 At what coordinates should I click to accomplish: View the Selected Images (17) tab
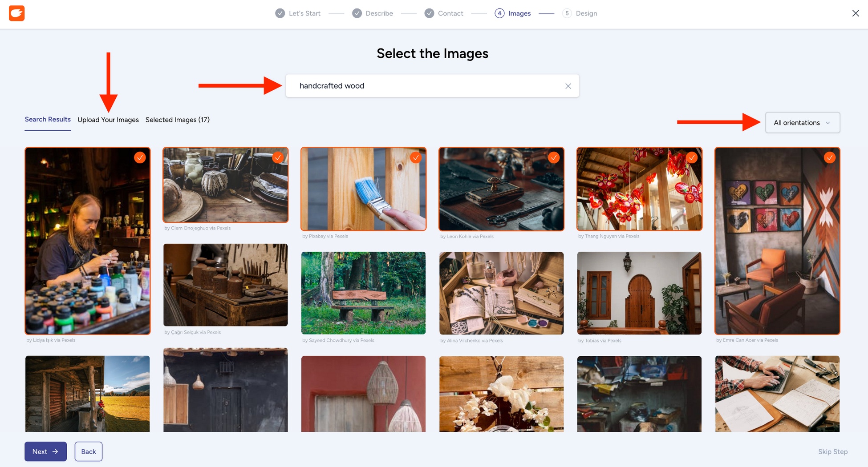click(177, 119)
